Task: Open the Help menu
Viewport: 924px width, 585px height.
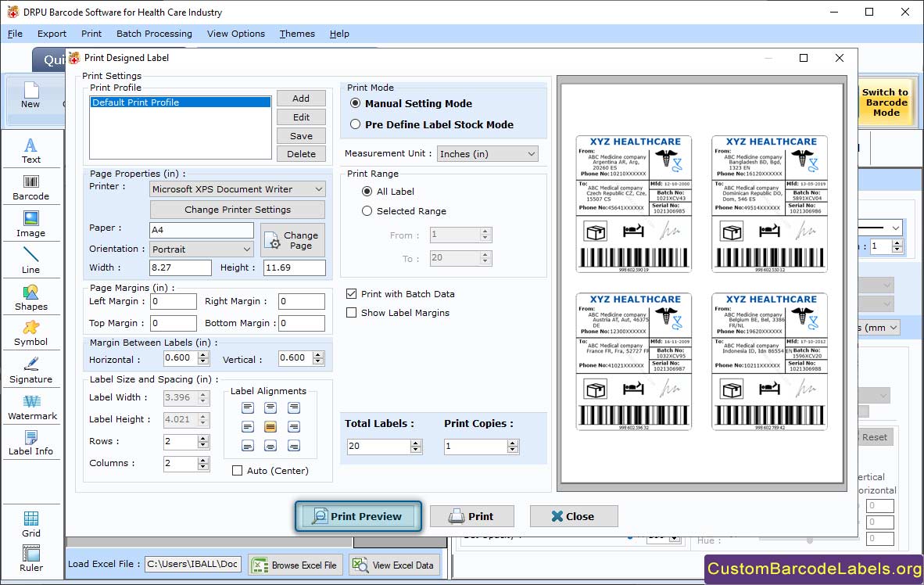Action: pos(339,34)
